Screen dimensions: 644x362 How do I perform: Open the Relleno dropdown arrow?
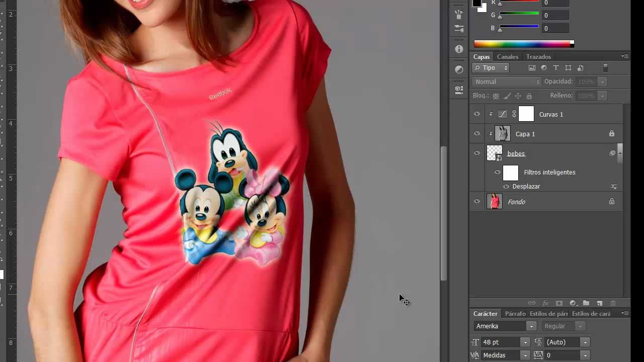coord(602,96)
